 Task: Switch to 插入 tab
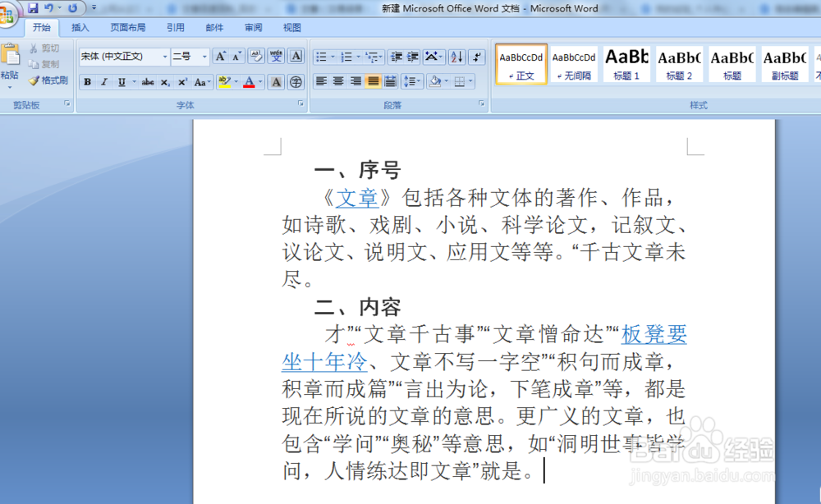[x=80, y=28]
